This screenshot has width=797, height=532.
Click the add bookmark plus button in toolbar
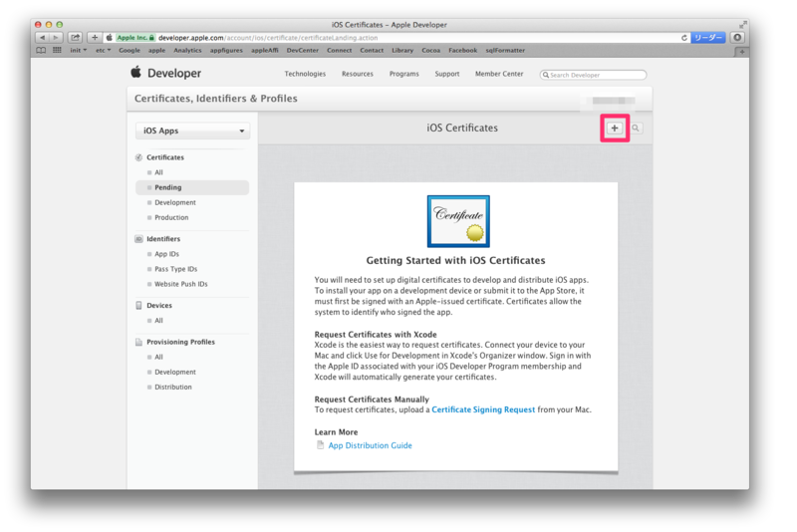click(x=95, y=38)
